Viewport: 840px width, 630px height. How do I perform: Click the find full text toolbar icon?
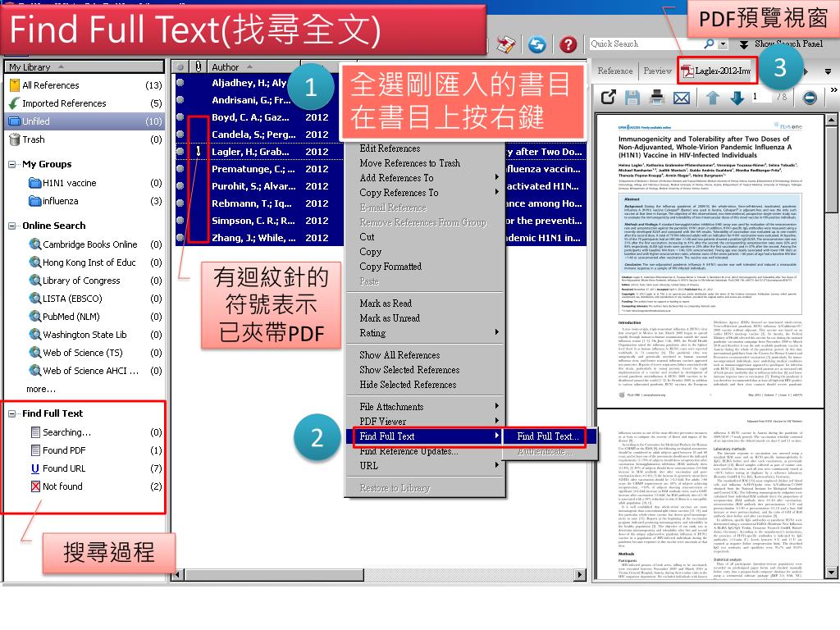pyautogui.click(x=505, y=44)
